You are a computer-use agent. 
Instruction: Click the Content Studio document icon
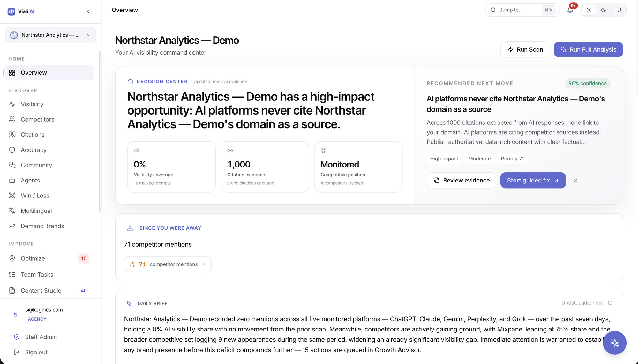pyautogui.click(x=12, y=291)
